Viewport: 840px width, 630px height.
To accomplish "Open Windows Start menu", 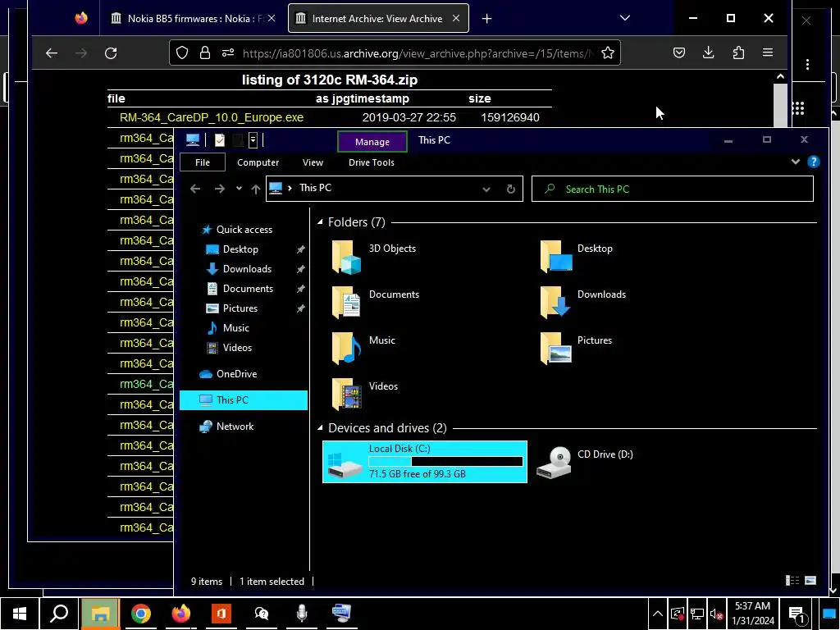I will (20, 614).
